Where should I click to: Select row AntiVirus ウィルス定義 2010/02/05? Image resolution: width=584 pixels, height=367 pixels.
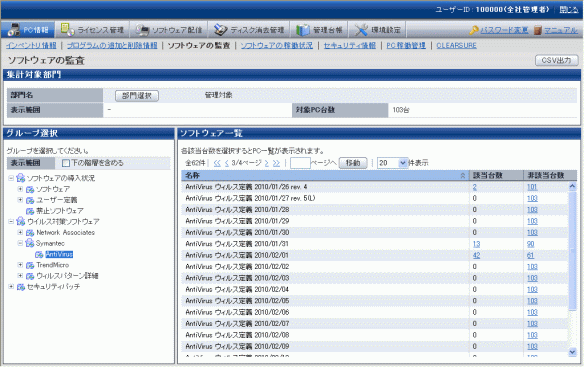[374, 301]
